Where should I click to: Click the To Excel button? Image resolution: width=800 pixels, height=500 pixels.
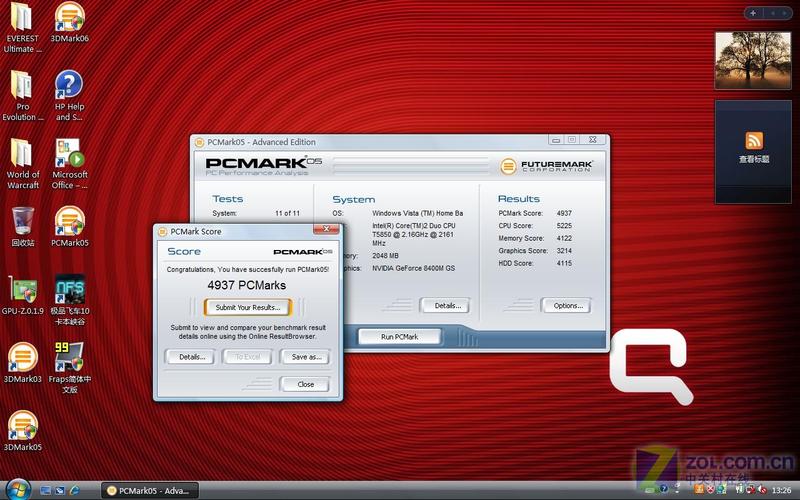247,357
